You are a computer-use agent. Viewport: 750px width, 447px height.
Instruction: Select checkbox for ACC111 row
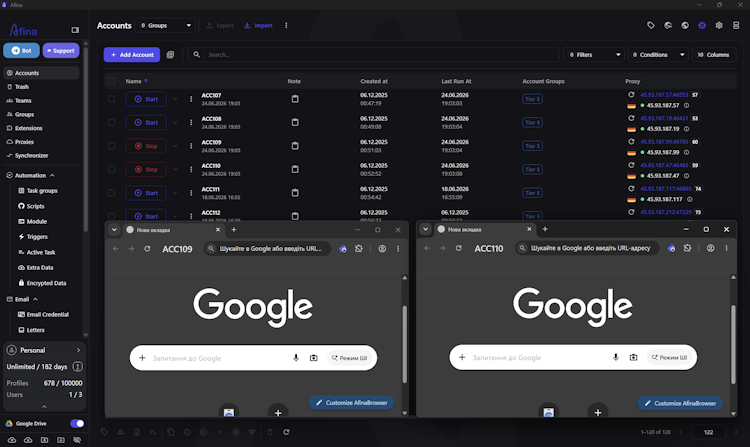(x=111, y=193)
